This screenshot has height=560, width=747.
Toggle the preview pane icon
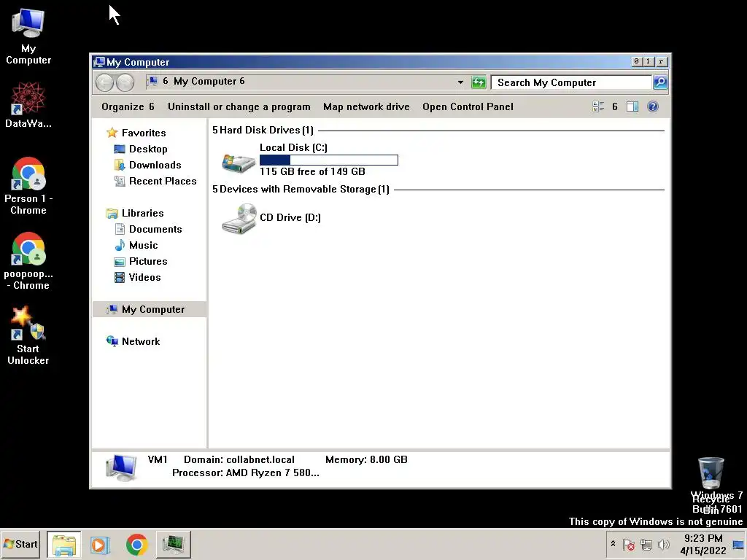(x=632, y=106)
